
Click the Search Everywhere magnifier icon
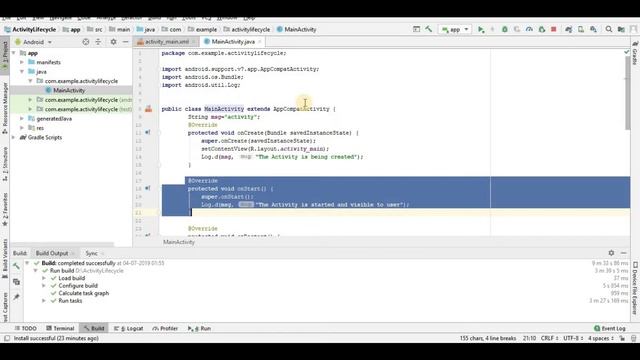click(x=609, y=29)
